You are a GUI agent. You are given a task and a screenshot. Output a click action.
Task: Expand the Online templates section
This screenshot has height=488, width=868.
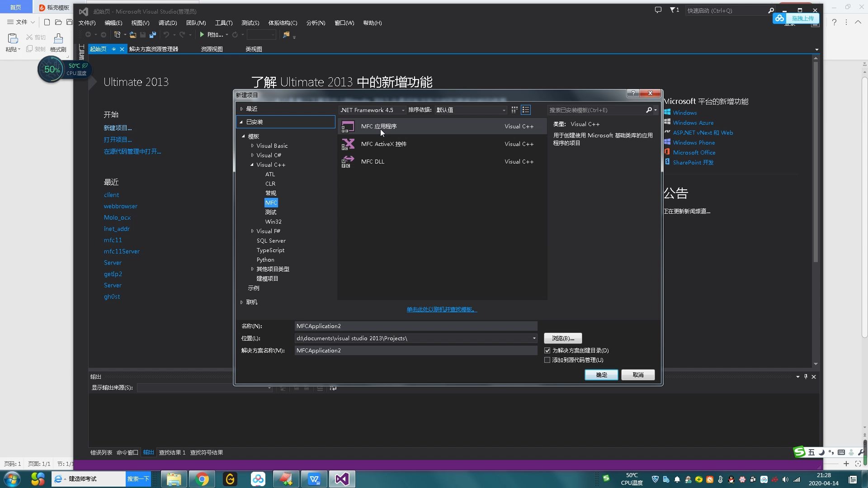point(241,302)
